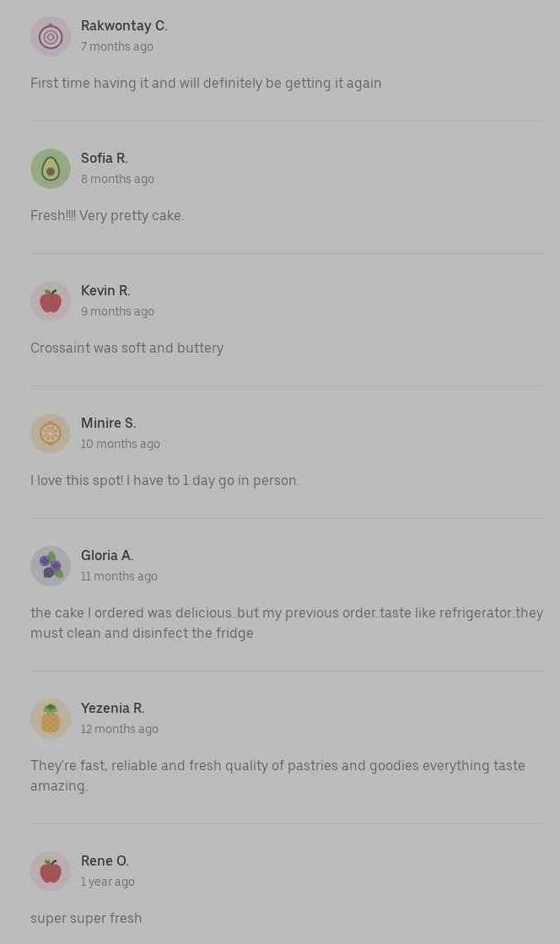This screenshot has width=560, height=944.
Task: Click the "super super fresh" review text
Action: (86, 919)
